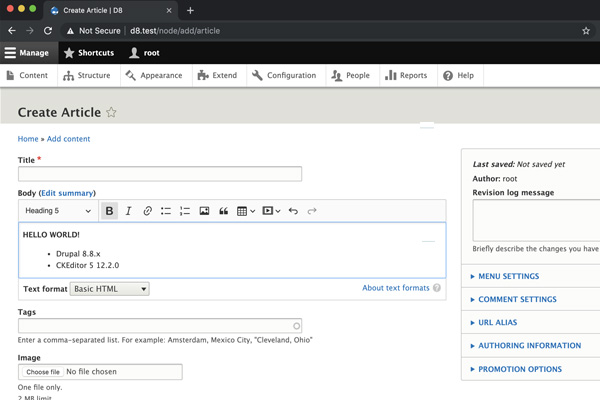This screenshot has height=400, width=600.
Task: Redo the last editor change
Action: (x=312, y=211)
